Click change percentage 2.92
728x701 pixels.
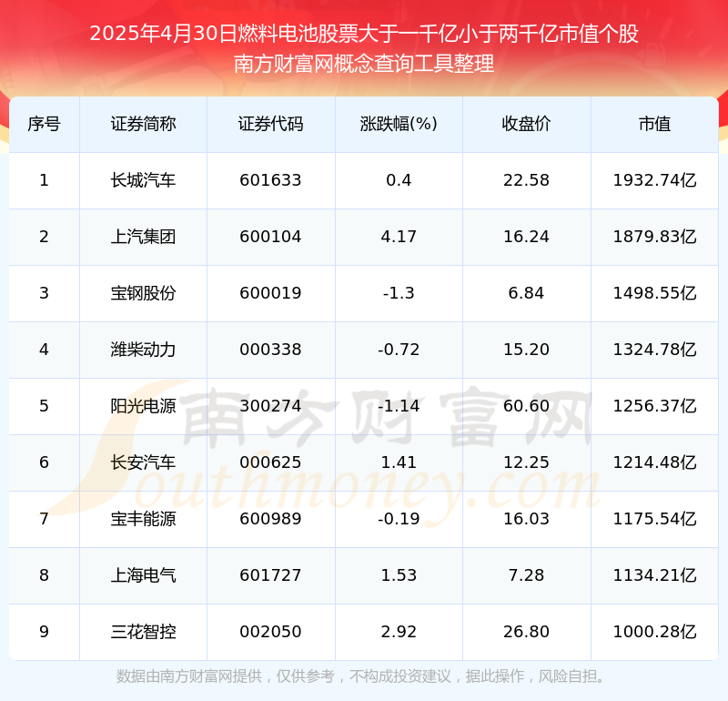399,632
